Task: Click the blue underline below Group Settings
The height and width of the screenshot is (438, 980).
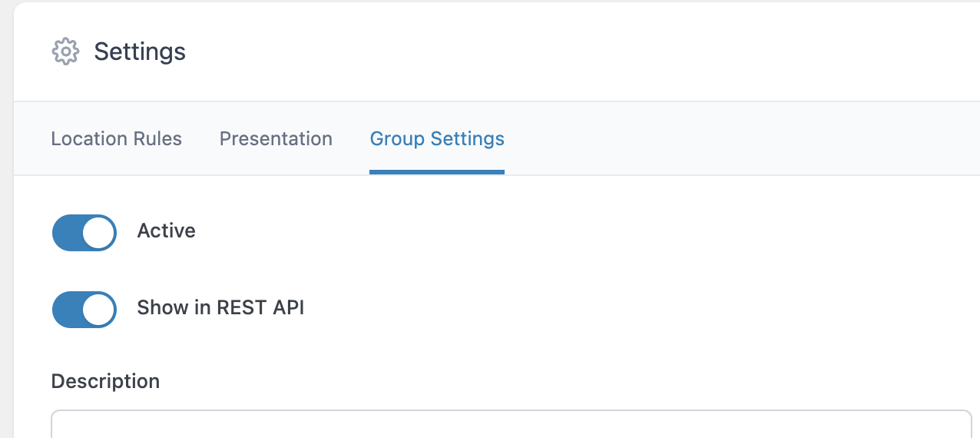Action: click(436, 172)
